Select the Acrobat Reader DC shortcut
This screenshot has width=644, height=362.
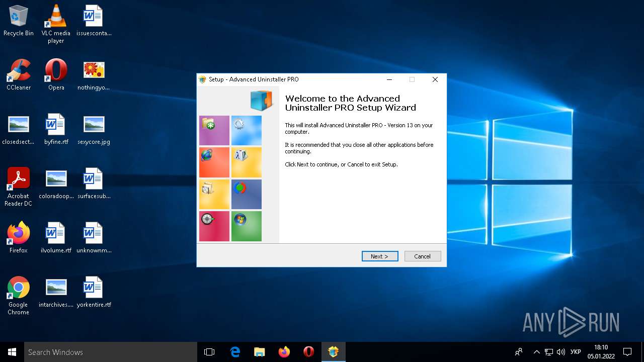tap(19, 187)
